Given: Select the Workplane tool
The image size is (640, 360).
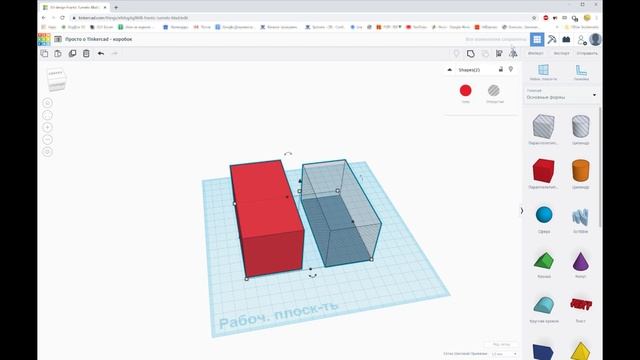Looking at the screenshot, I should tap(543, 72).
